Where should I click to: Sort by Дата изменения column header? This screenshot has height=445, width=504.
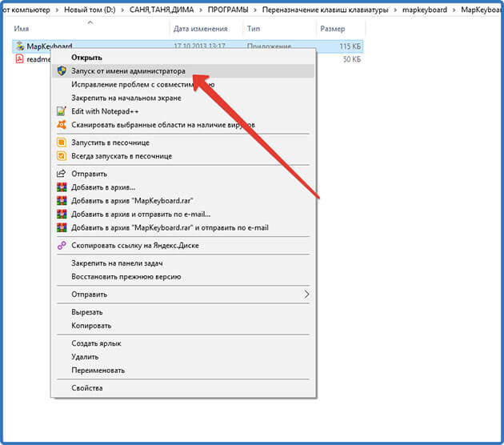pyautogui.click(x=200, y=29)
